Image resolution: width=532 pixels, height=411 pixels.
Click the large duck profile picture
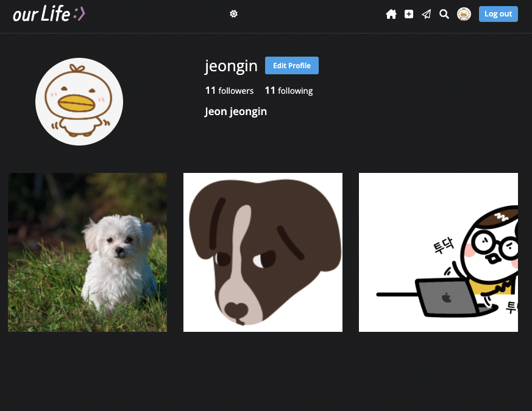tap(79, 102)
